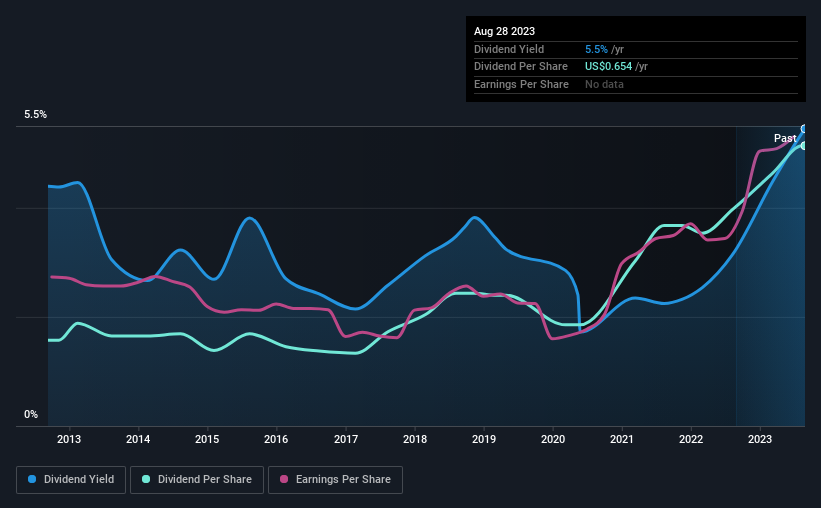Click the blue Dividend Yield endpoint marker

804,129
